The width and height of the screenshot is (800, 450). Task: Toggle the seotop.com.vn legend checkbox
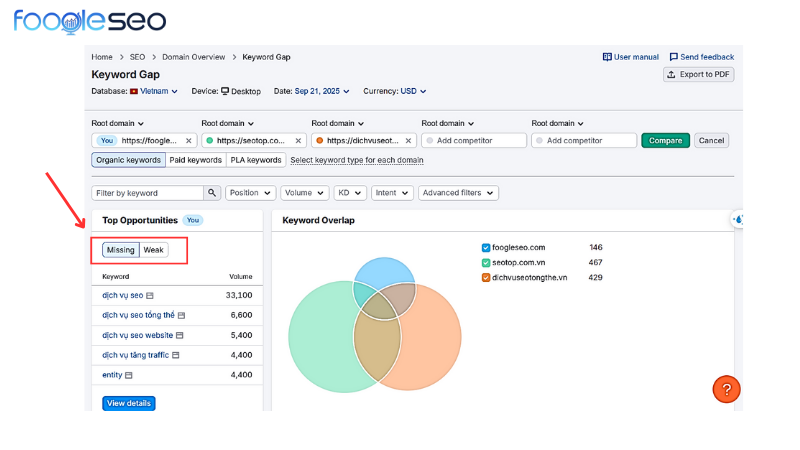click(486, 262)
